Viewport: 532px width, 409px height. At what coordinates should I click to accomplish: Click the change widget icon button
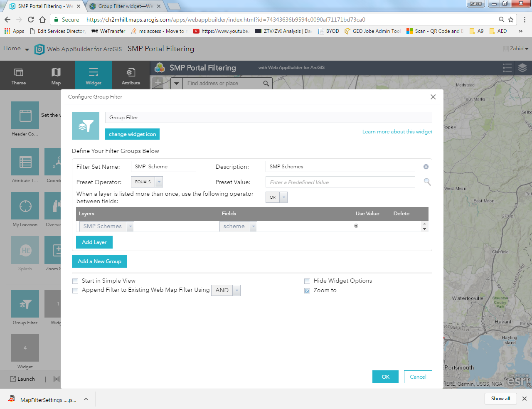coord(132,134)
